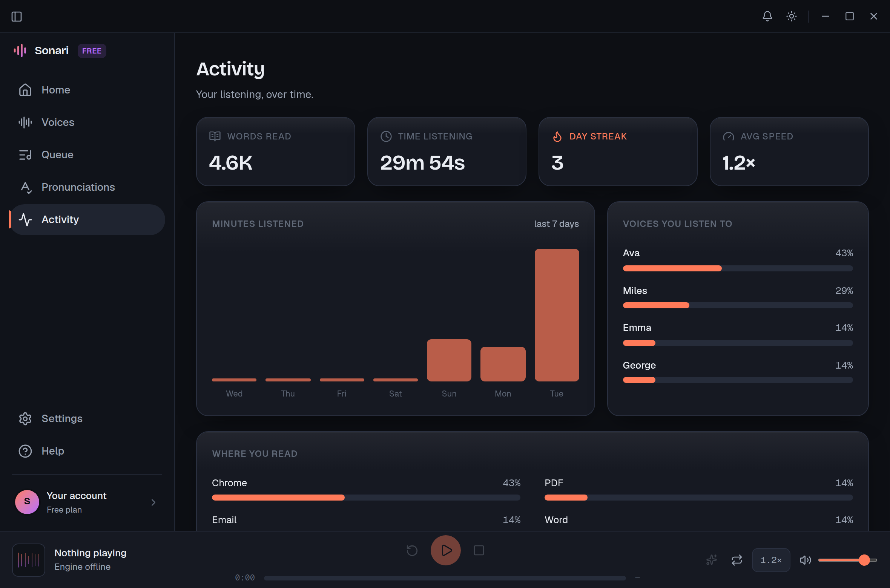Click the Voices waveform icon
The image size is (890, 588).
(25, 122)
